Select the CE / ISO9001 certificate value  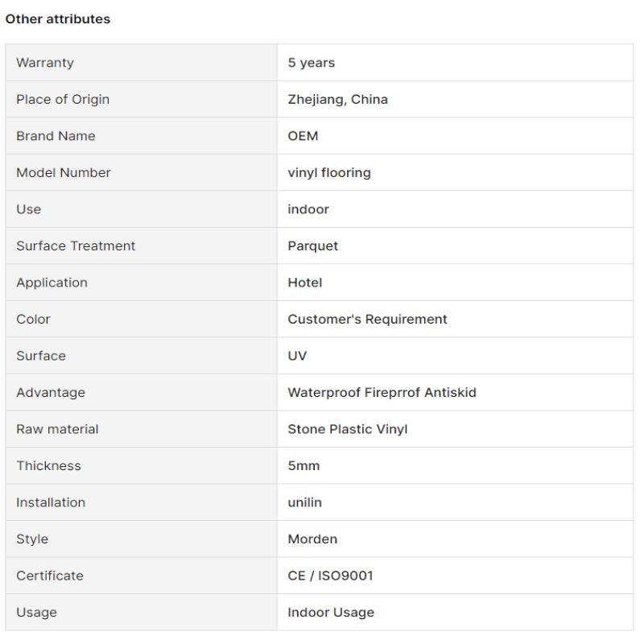pyautogui.click(x=330, y=576)
